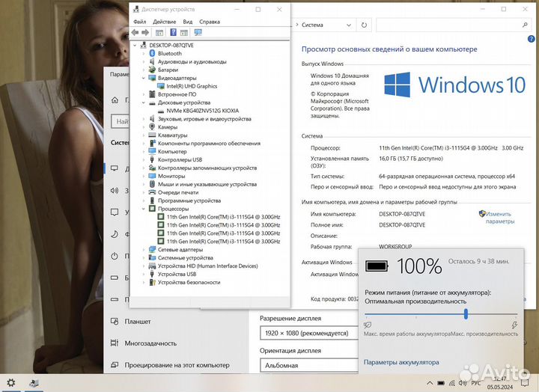
Task: Select Устройства HID (Human Interface Devices)
Action: click(x=207, y=266)
